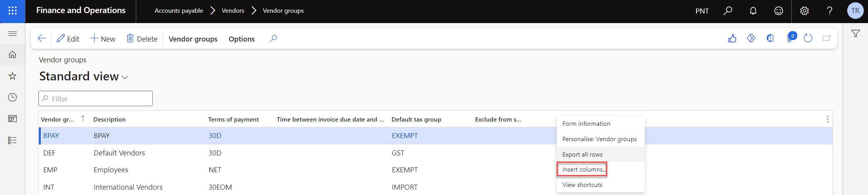Viewport: 868px width, 195px height.
Task: Click the NET terms of payment cell
Action: coord(215,170)
